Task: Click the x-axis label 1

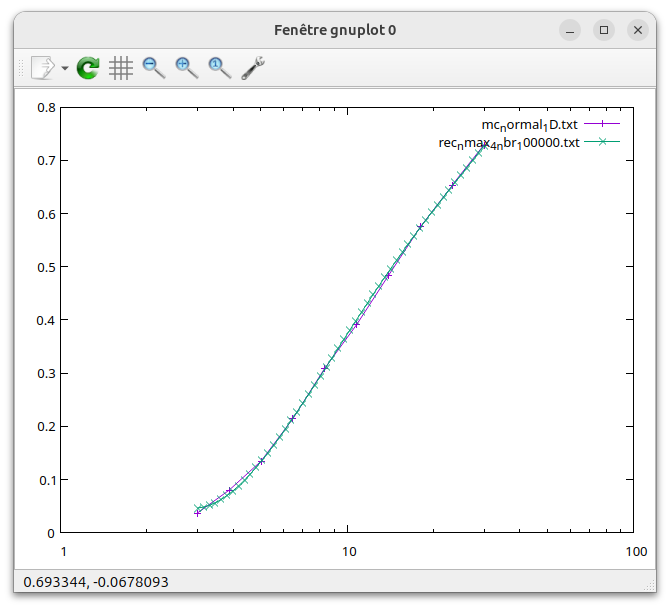Action: point(64,552)
